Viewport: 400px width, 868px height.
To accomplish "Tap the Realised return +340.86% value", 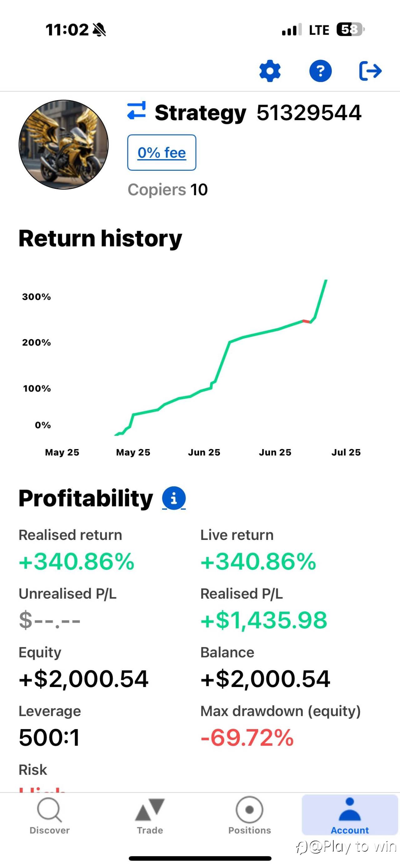I will click(77, 562).
